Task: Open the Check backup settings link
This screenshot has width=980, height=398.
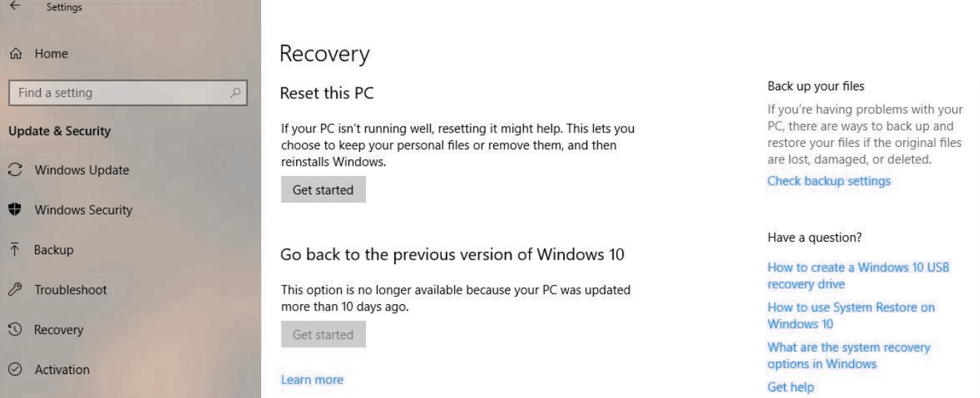Action: 829,180
